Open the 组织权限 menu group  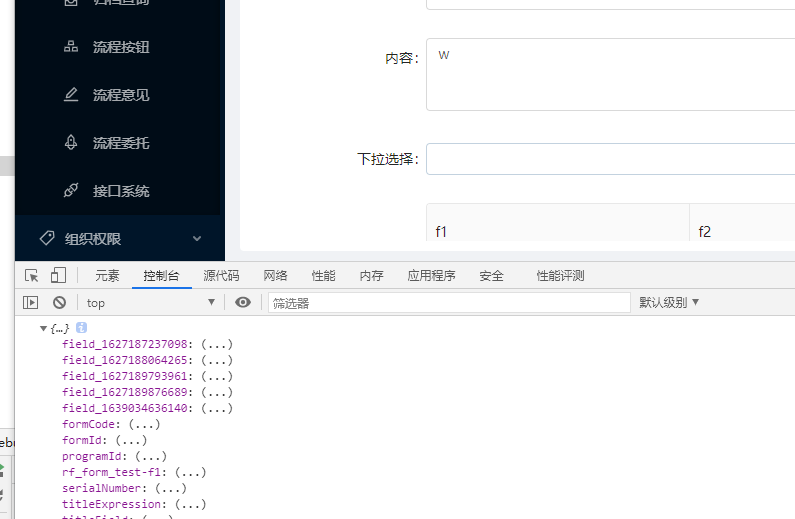(x=120, y=239)
